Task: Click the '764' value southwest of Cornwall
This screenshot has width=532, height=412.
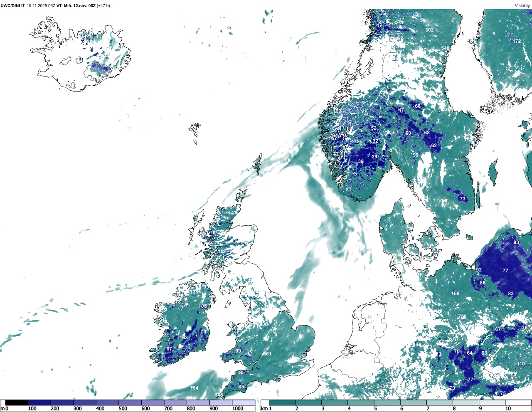Action: 194,388
